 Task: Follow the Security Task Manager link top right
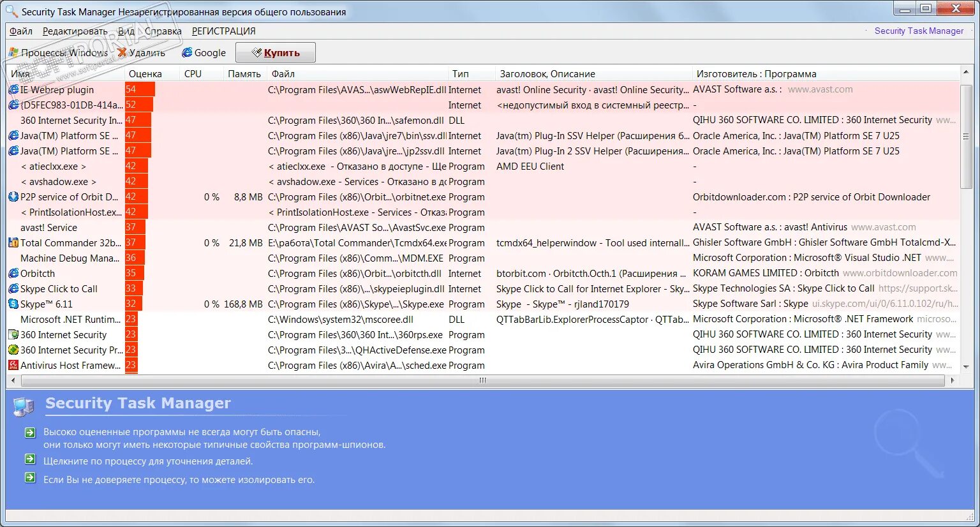pyautogui.click(x=919, y=31)
